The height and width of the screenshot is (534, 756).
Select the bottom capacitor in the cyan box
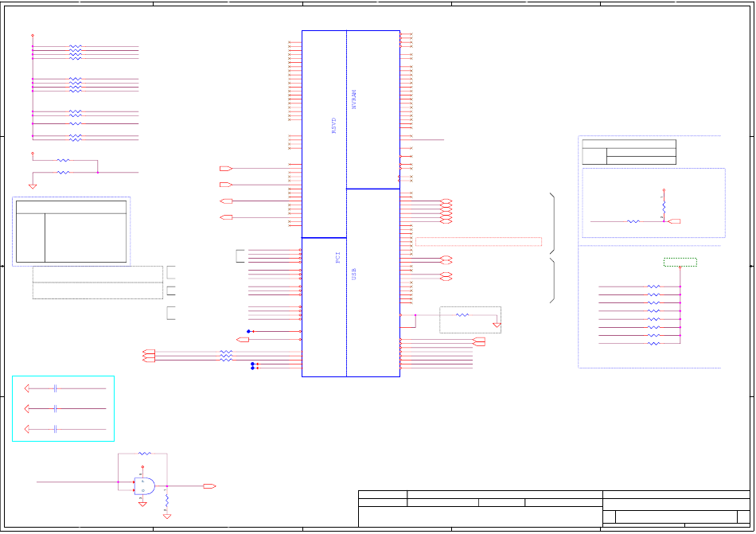pyautogui.click(x=56, y=429)
